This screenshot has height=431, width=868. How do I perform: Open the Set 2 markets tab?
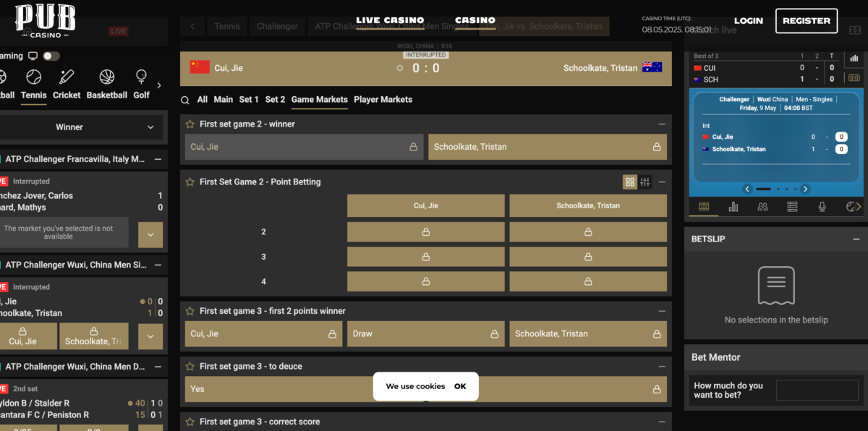(276, 100)
